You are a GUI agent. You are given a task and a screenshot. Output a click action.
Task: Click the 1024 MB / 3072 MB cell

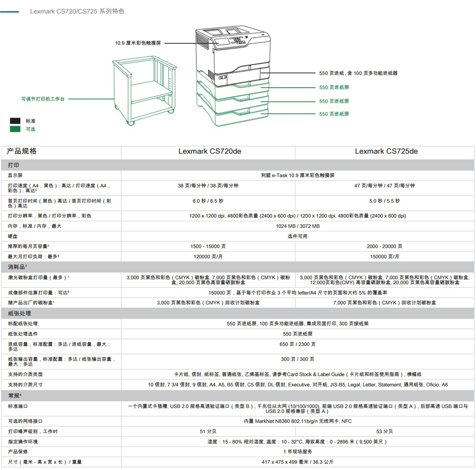click(x=298, y=226)
